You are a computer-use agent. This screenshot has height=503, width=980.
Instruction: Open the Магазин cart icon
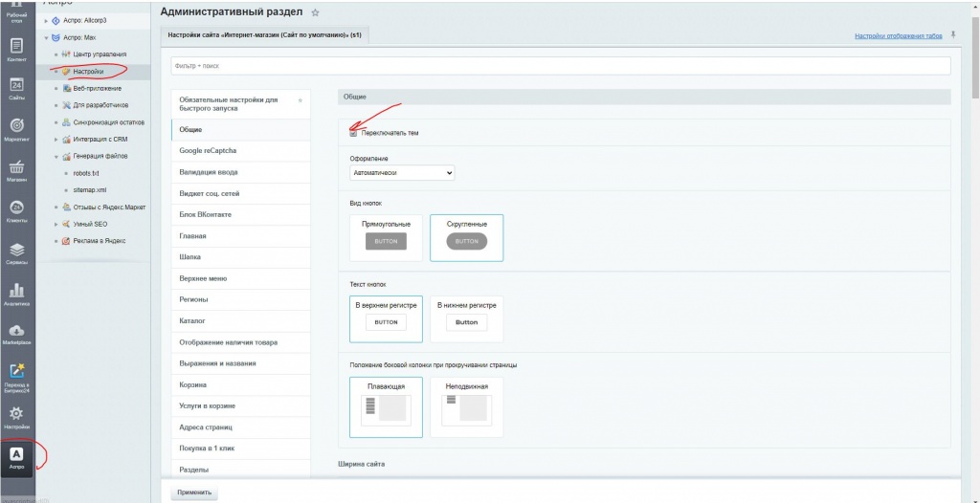click(x=17, y=168)
